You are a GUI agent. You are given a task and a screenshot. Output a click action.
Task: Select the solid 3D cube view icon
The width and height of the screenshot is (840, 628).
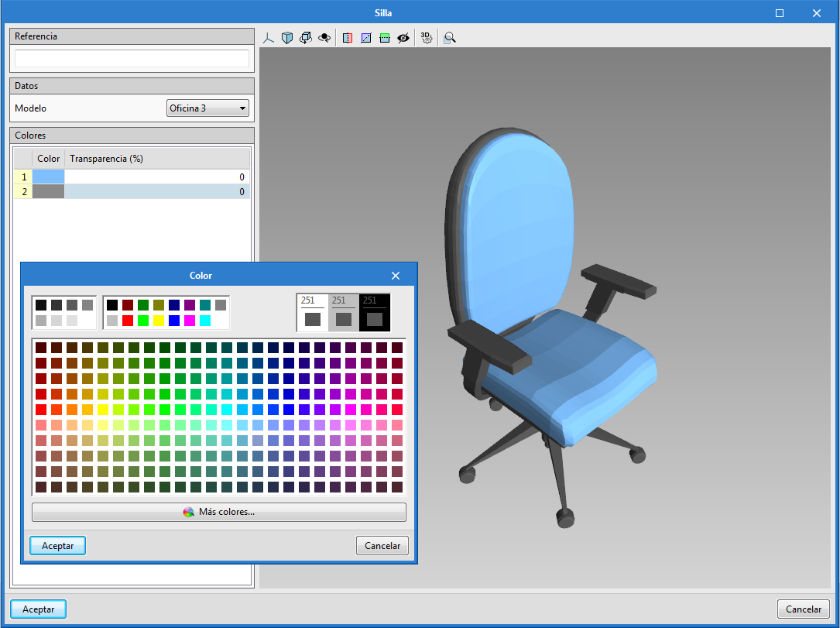287,37
